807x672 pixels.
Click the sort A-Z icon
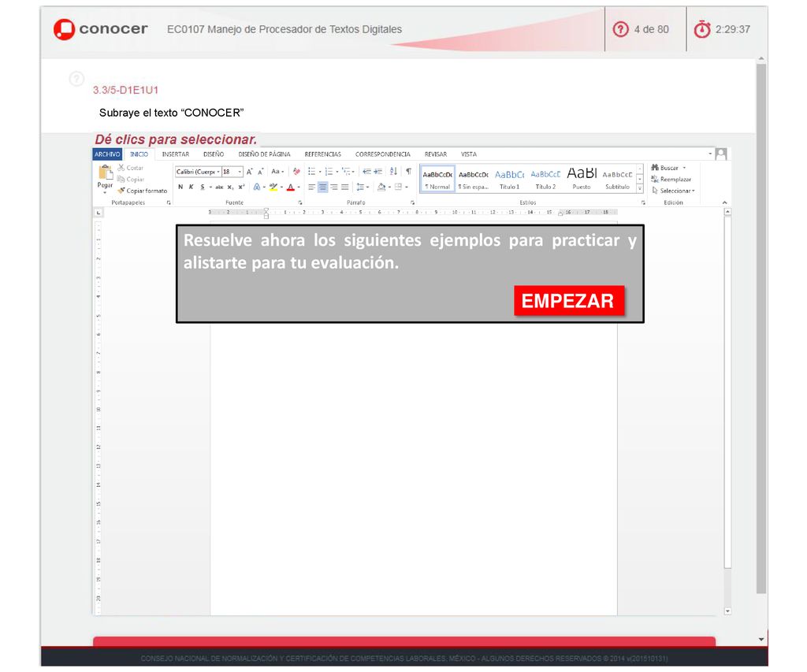point(394,172)
